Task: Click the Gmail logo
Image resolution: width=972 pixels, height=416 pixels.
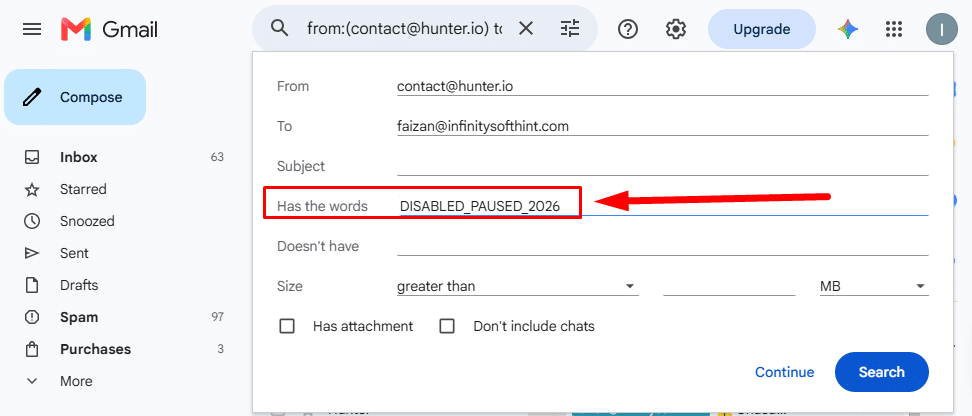Action: (x=109, y=29)
